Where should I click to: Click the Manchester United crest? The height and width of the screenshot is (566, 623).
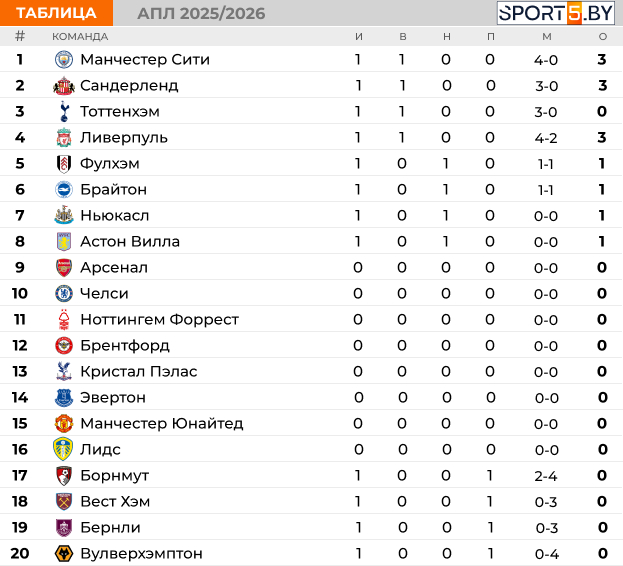64,423
